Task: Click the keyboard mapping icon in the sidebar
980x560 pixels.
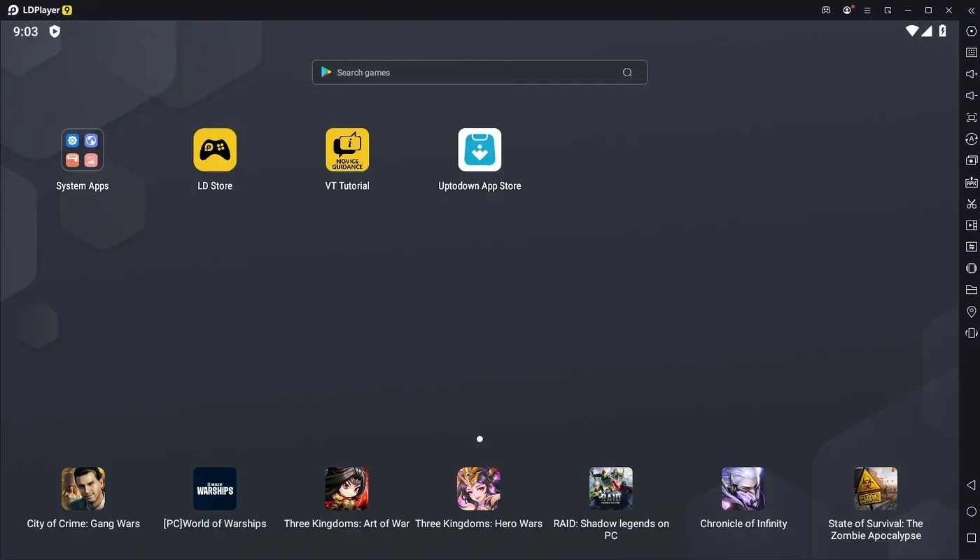Action: [x=971, y=52]
